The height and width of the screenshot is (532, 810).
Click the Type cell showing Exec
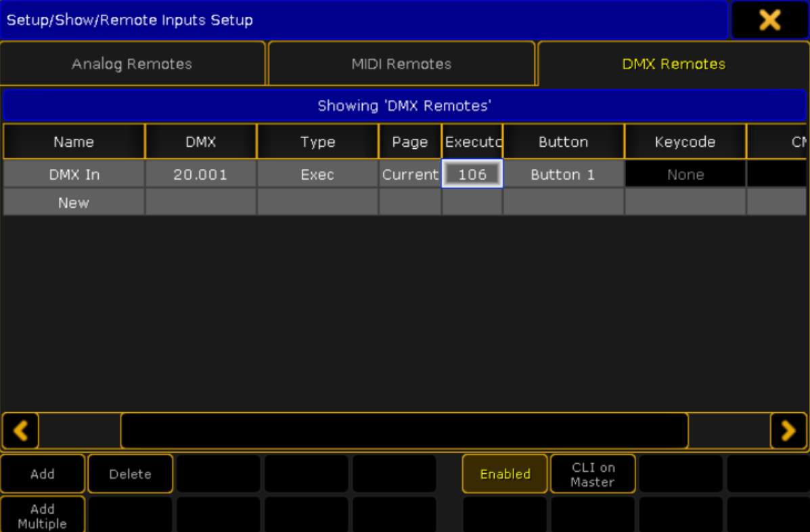317,174
